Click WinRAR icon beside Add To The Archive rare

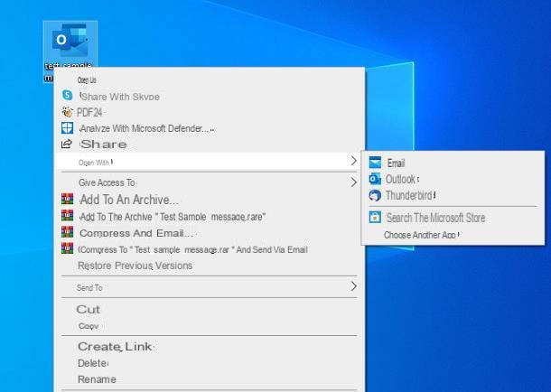68,215
